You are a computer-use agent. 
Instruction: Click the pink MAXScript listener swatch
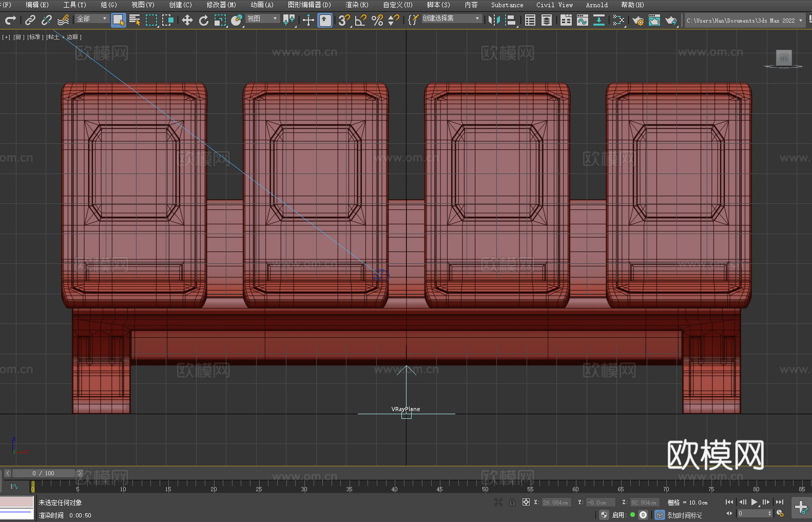coord(16,502)
